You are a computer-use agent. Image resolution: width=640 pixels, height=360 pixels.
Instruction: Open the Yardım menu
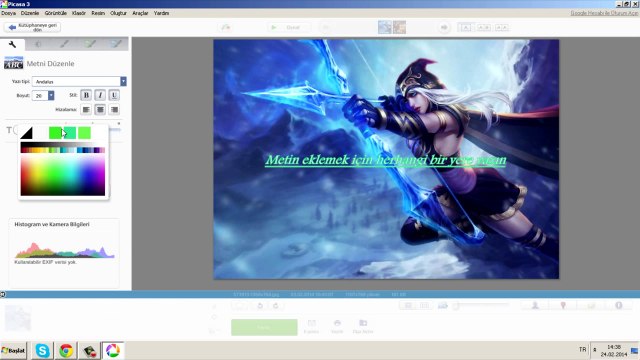click(161, 13)
